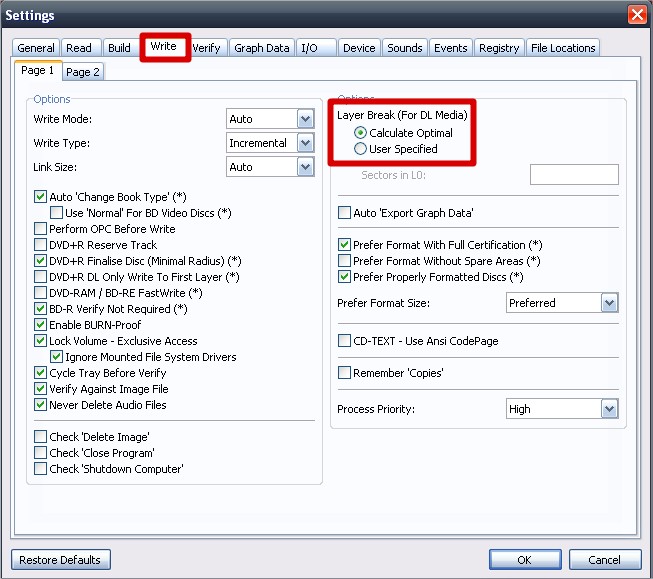
Task: Toggle 'Cycle Tray Before Verify' checkbox
Action: [x=41, y=373]
